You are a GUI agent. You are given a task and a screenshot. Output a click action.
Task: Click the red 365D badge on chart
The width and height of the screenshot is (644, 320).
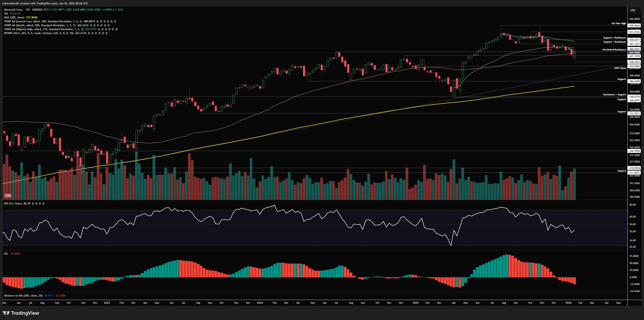coord(8,196)
